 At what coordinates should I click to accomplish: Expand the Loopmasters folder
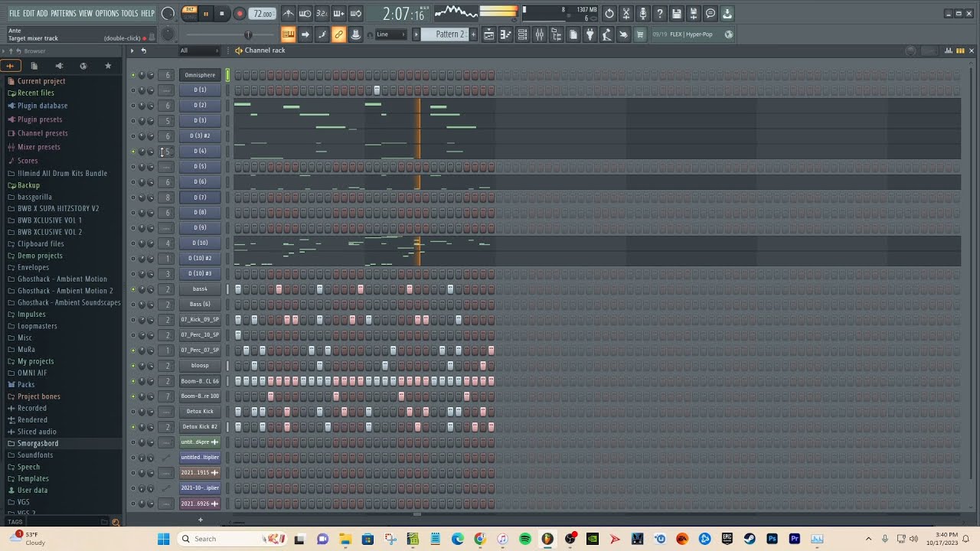pyautogui.click(x=38, y=326)
